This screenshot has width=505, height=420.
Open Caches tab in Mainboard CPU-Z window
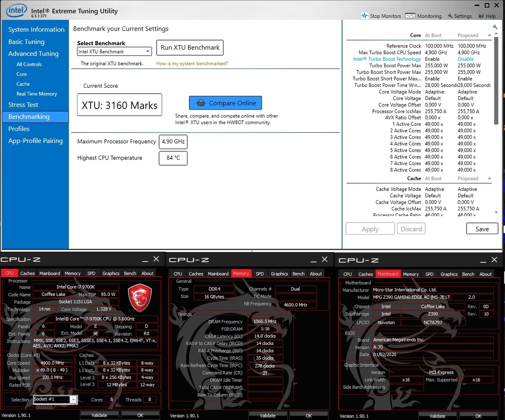click(365, 274)
